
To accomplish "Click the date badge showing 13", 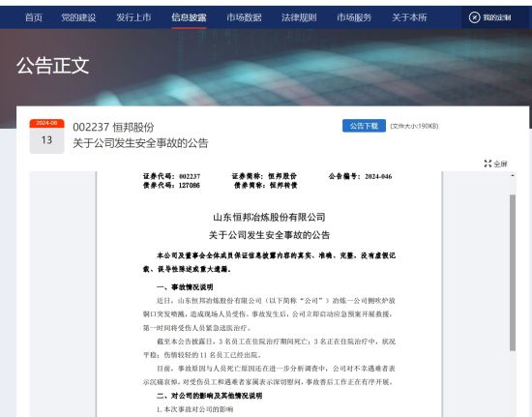I will (x=46, y=136).
